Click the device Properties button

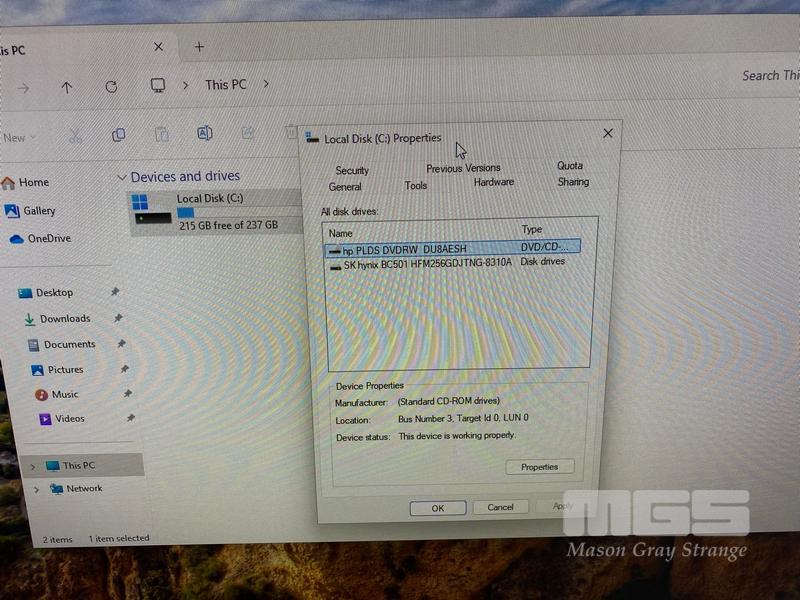[539, 467]
